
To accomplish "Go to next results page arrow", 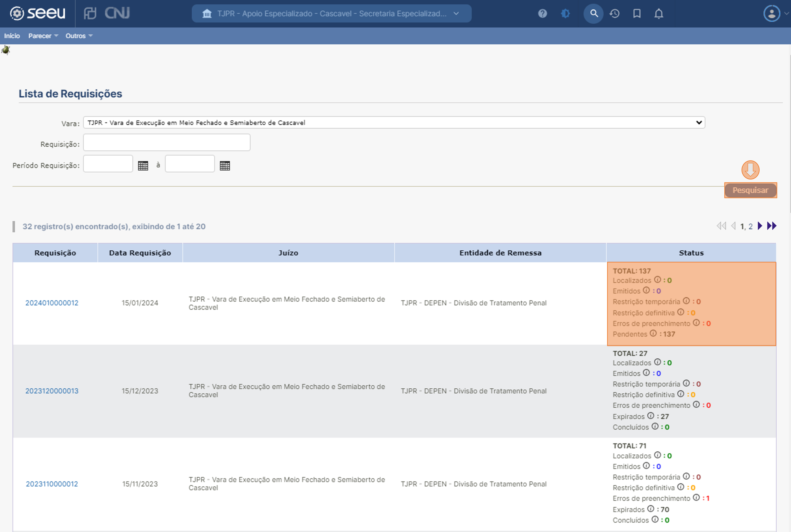I will [x=760, y=226].
